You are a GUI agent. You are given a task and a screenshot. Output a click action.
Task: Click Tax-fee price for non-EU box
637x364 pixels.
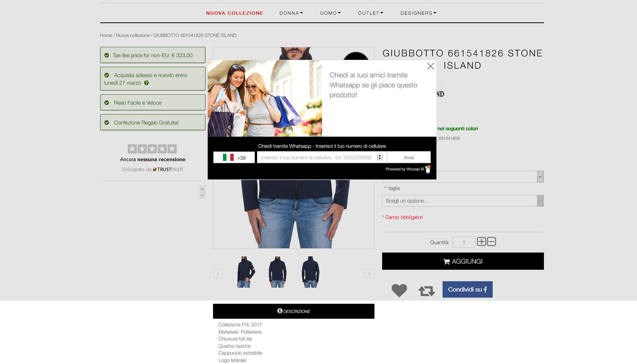coord(152,55)
